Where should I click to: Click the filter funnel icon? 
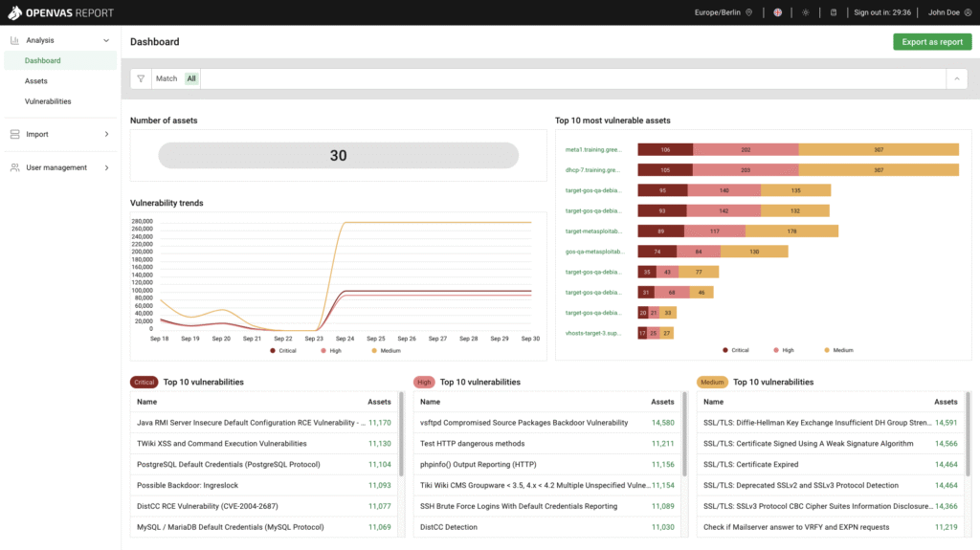coord(141,78)
